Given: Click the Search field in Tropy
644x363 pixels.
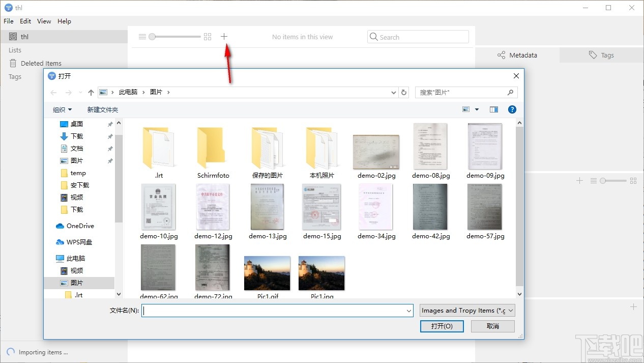Looking at the screenshot, I should coord(418,37).
